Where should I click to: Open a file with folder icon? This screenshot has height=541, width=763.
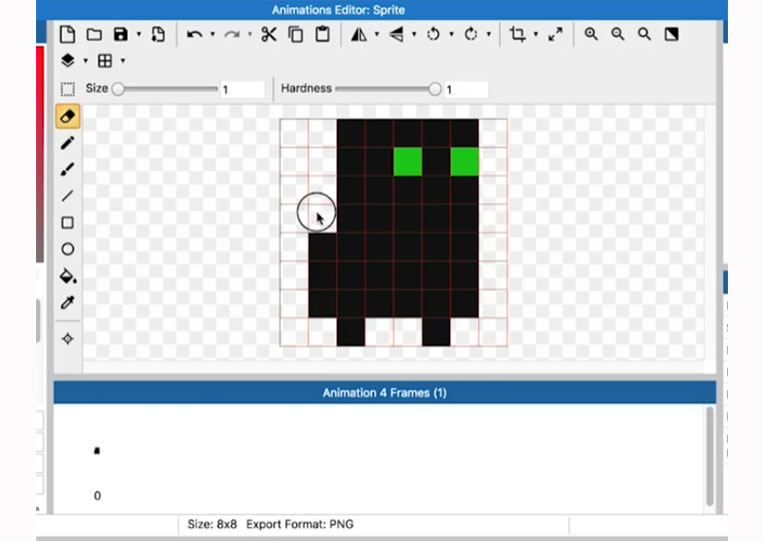[94, 35]
